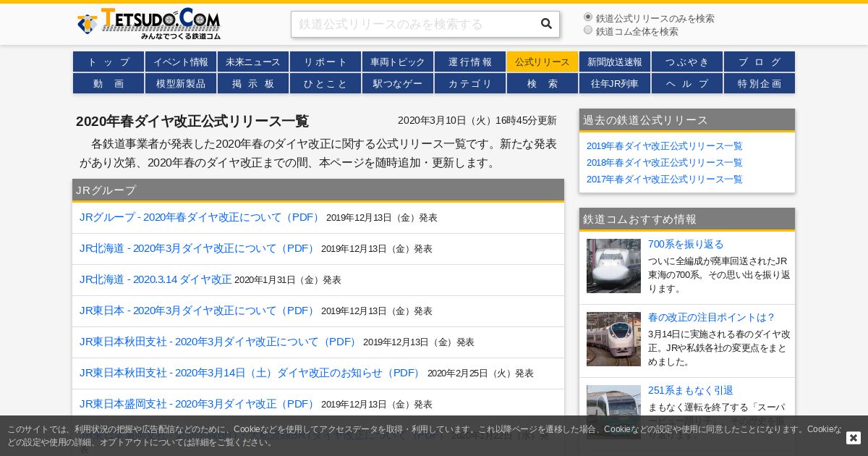Open the 特別企画 menu item
This screenshot has height=456, width=868.
point(759,83)
